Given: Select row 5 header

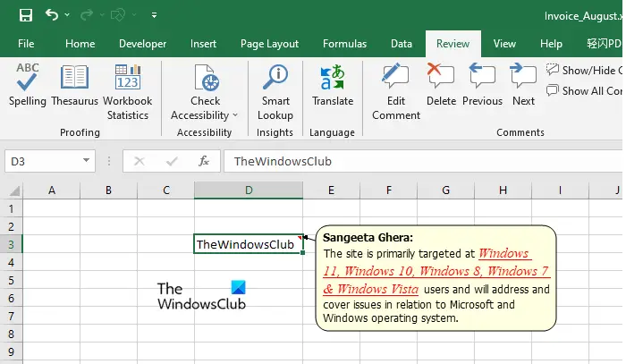Looking at the screenshot, I should [x=11, y=280].
